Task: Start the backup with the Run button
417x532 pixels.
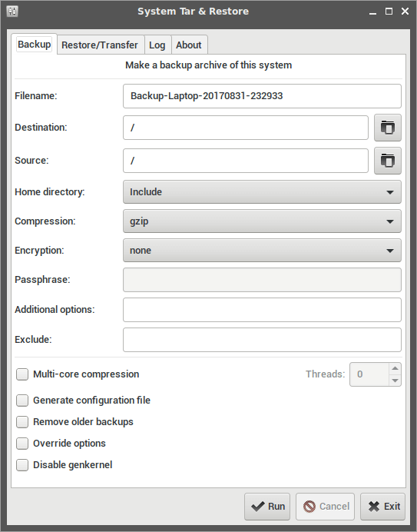Action: pyautogui.click(x=267, y=507)
